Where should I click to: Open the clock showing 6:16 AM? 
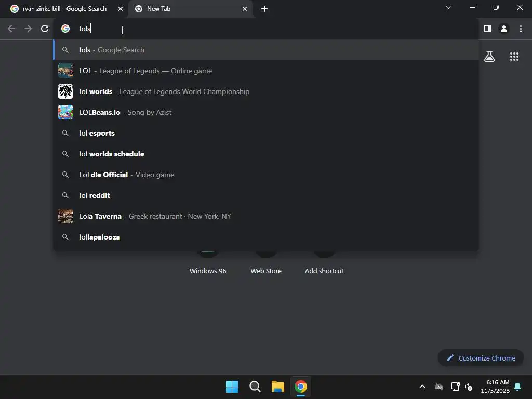click(x=495, y=387)
